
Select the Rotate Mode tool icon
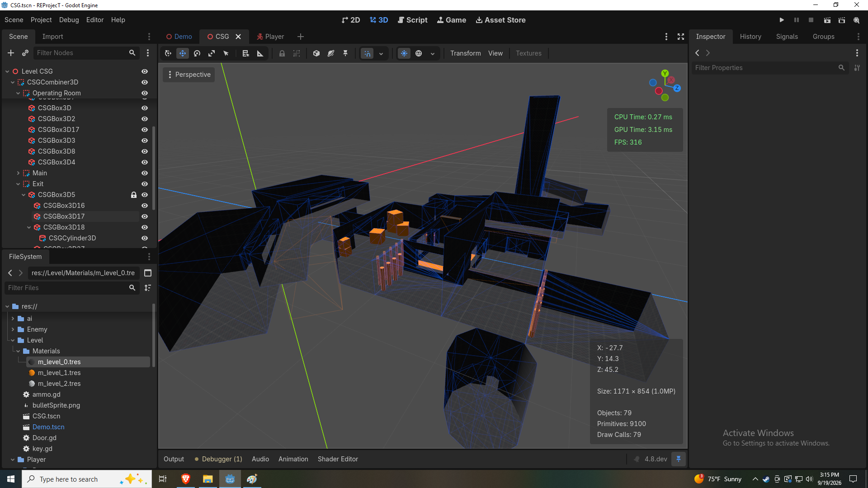[x=197, y=53]
